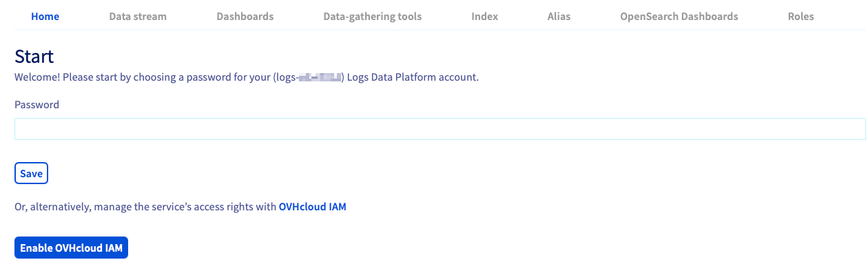
Task: Click the Save button
Action: point(31,174)
